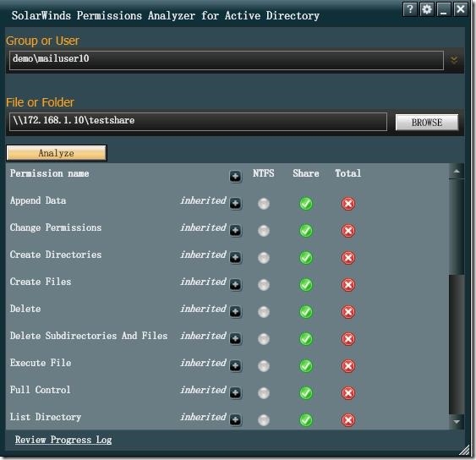The image size is (476, 460).
Task: Expand Execute File row plus button
Action: coord(235,365)
